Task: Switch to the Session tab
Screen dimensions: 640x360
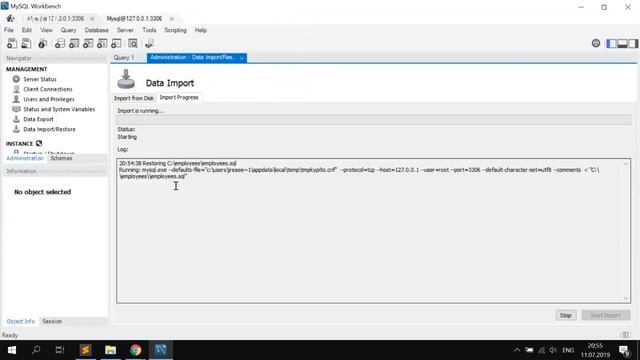Action: 52,321
